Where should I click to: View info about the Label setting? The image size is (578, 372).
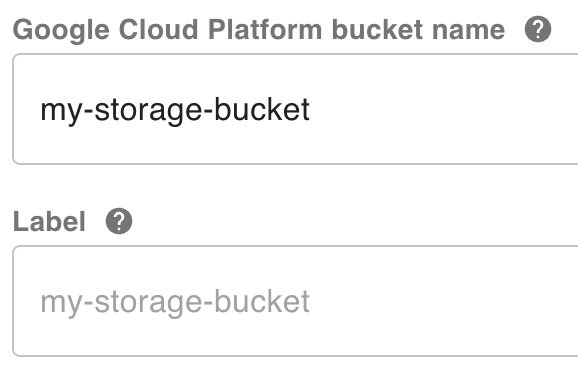point(119,221)
